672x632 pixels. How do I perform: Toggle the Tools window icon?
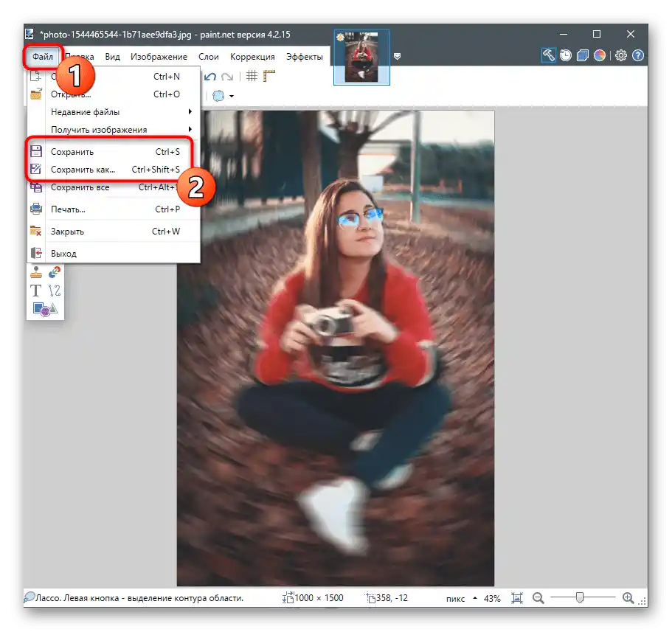[x=549, y=55]
